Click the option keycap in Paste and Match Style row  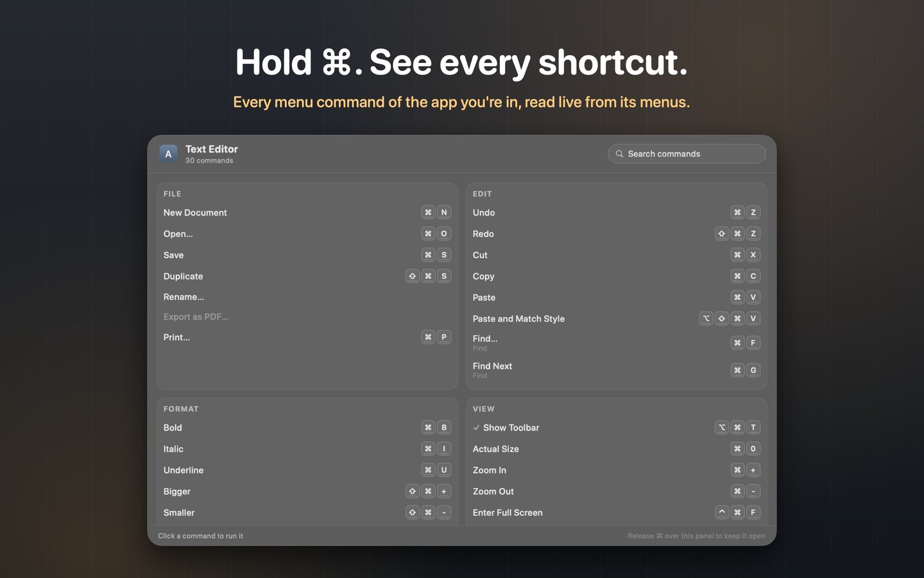click(x=706, y=319)
